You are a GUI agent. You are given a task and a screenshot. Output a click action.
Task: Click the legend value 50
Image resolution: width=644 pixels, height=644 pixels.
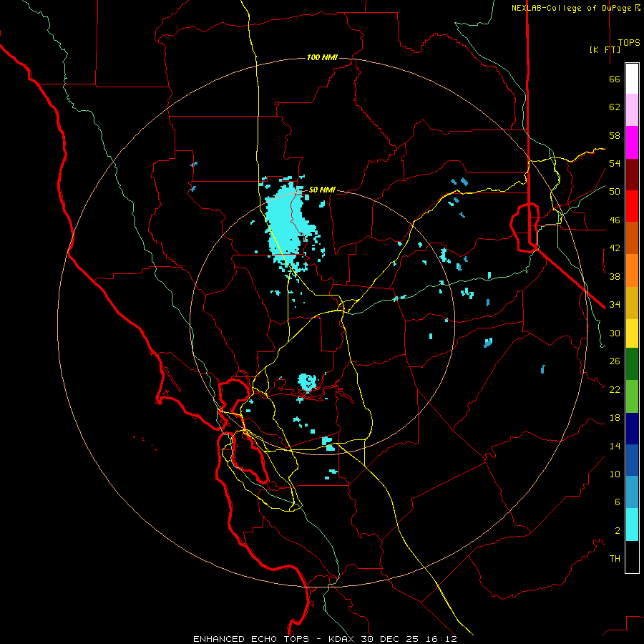tap(615, 192)
